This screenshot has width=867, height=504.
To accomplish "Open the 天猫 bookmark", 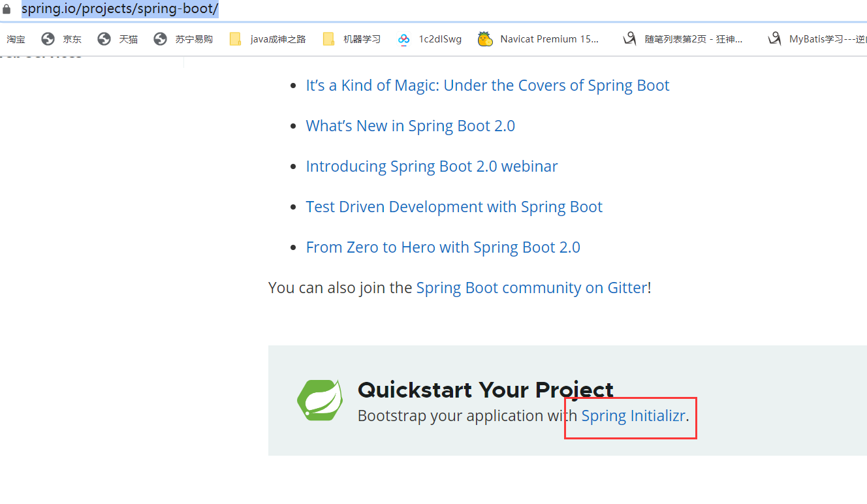I will [x=128, y=39].
